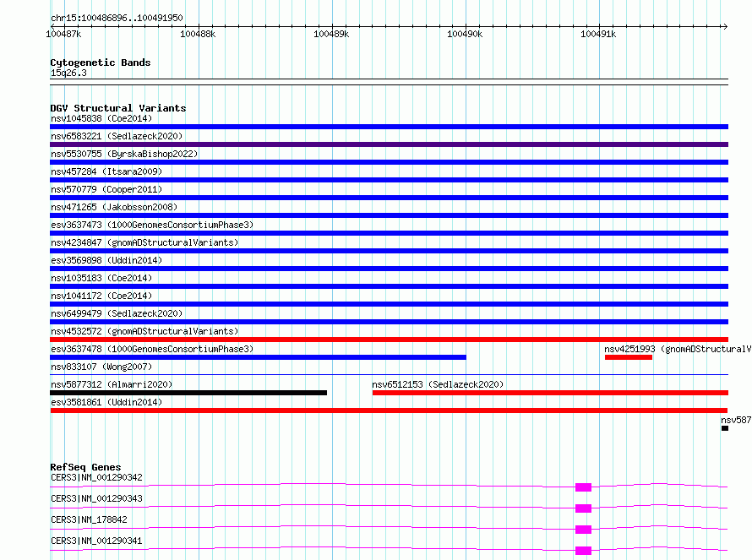The height and width of the screenshot is (560, 752).
Task: Click the blue esv3637478 variant bar
Action: tap(258, 357)
